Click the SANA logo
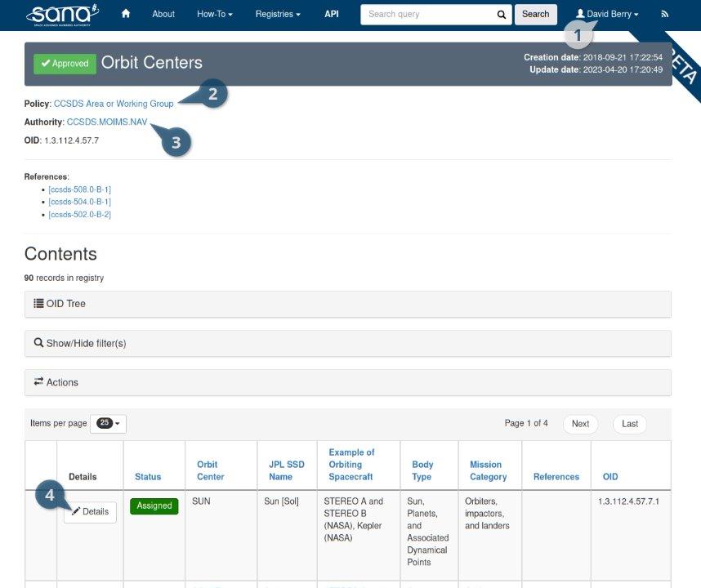Screen dimensions: 701x588 pyautogui.click(x=62, y=13)
